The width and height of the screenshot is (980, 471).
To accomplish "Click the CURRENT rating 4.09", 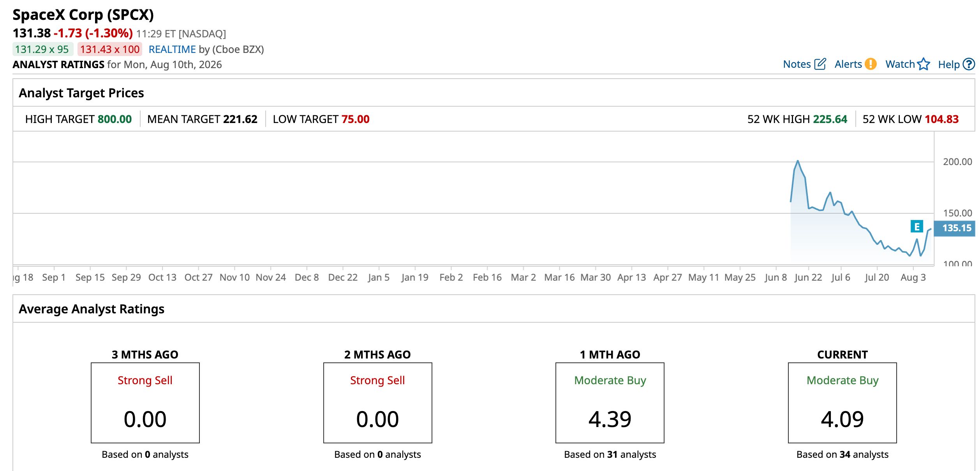I will click(843, 420).
